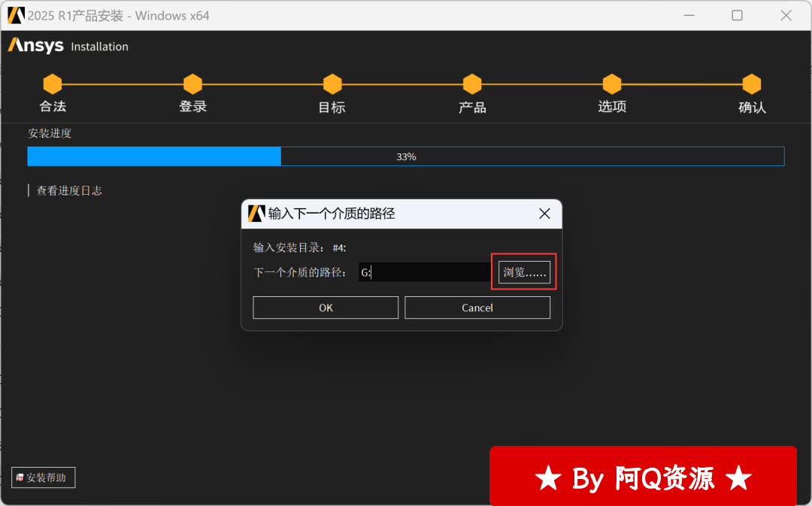Select the 登录 step hexagon
Viewport: 812px width, 506px height.
coord(192,84)
